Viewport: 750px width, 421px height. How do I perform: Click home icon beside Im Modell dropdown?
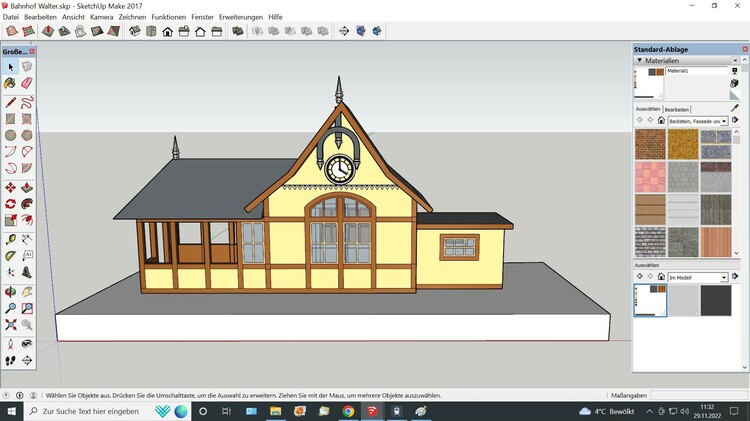[x=661, y=276]
